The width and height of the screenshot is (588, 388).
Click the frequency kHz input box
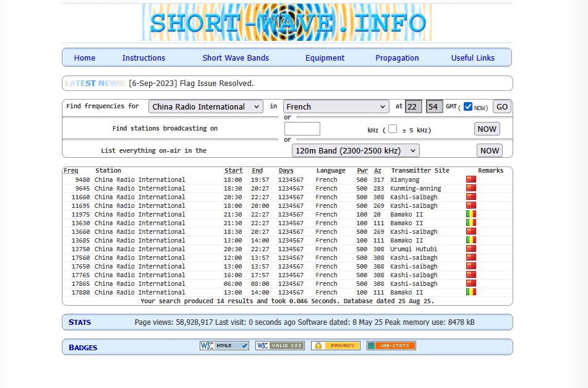[302, 129]
